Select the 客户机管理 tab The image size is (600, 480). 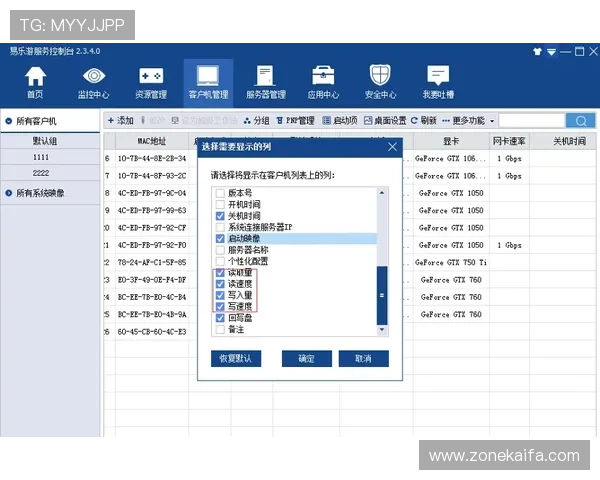tap(208, 82)
